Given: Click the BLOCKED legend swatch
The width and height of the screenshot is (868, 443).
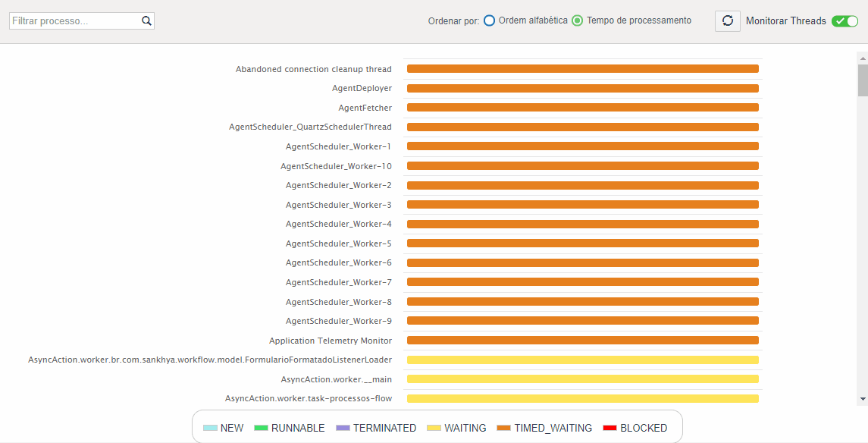Looking at the screenshot, I should [610, 428].
